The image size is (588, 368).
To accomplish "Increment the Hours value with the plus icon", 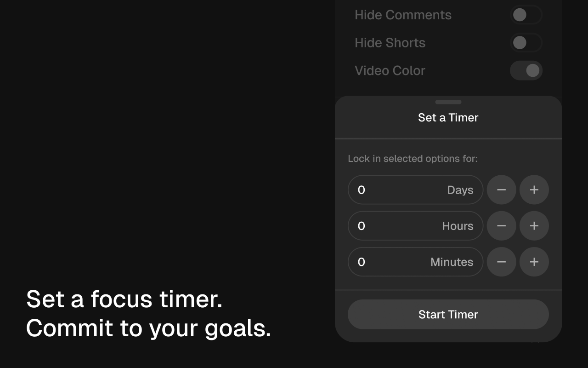I will 534,225.
